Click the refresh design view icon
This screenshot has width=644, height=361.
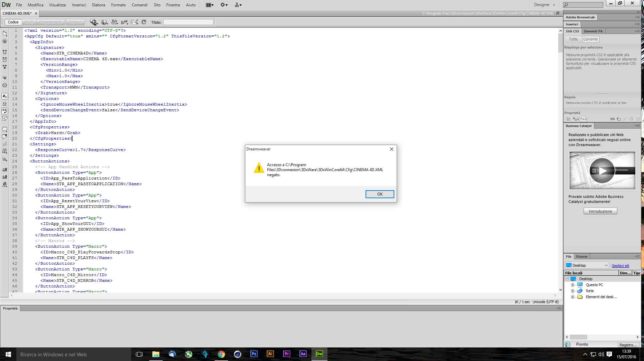[x=144, y=22]
